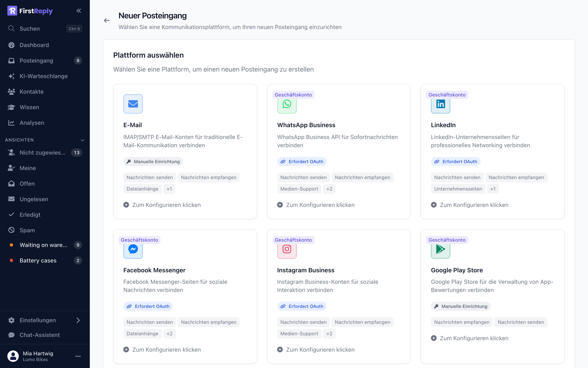This screenshot has height=368, width=588.
Task: Open the user menu three-dots icon
Action: point(78,356)
